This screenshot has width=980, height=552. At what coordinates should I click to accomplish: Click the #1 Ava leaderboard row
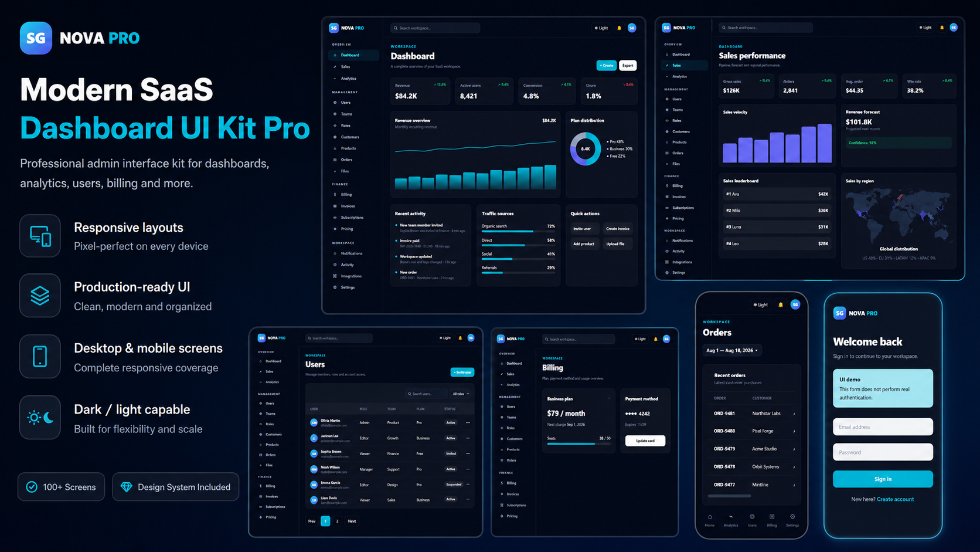[777, 194]
